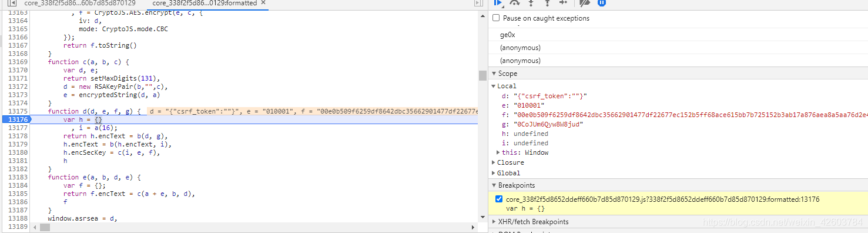Click scope variable d csrf_token value

(551, 95)
